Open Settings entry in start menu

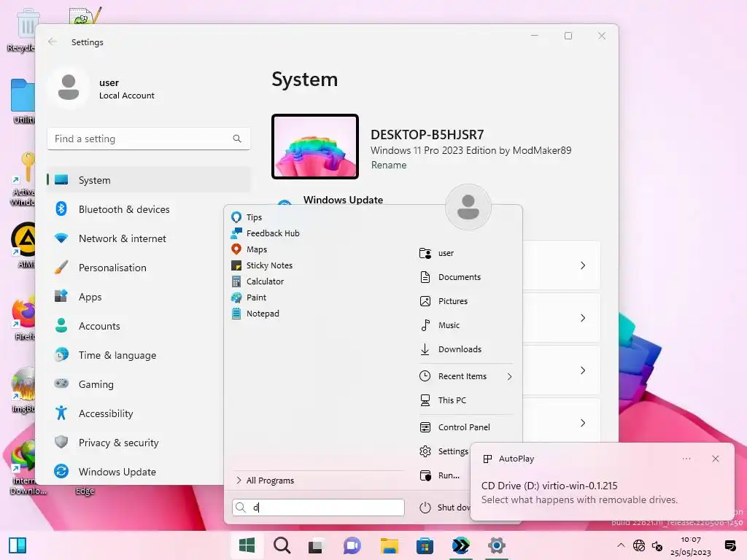tap(444, 451)
